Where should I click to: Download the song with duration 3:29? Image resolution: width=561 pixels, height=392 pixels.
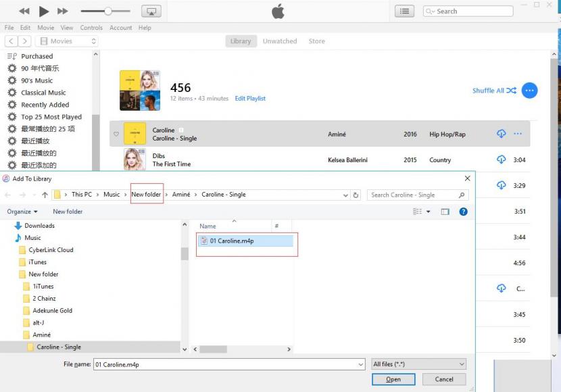coord(502,185)
